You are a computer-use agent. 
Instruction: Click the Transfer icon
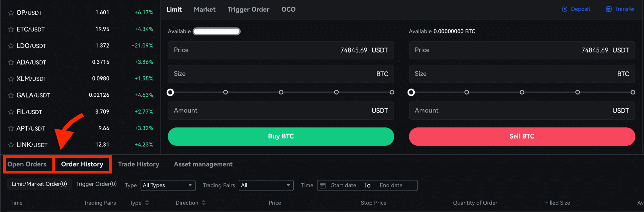(609, 9)
